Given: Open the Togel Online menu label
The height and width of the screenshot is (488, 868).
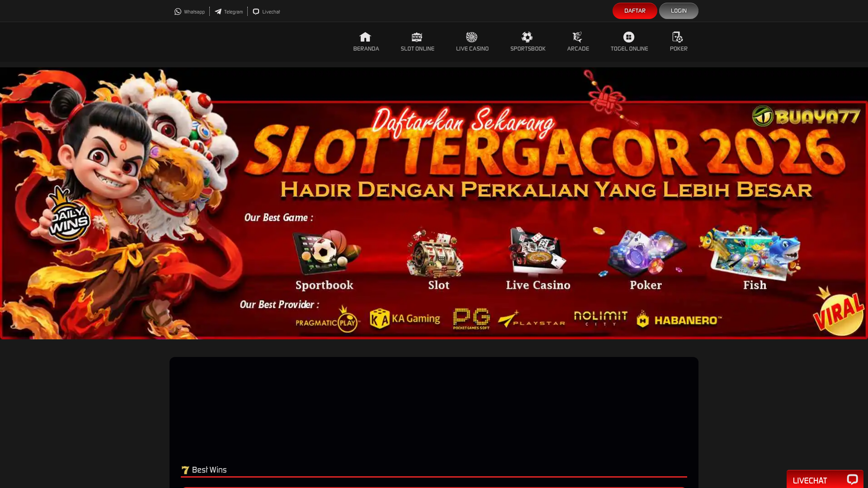Looking at the screenshot, I should [629, 49].
